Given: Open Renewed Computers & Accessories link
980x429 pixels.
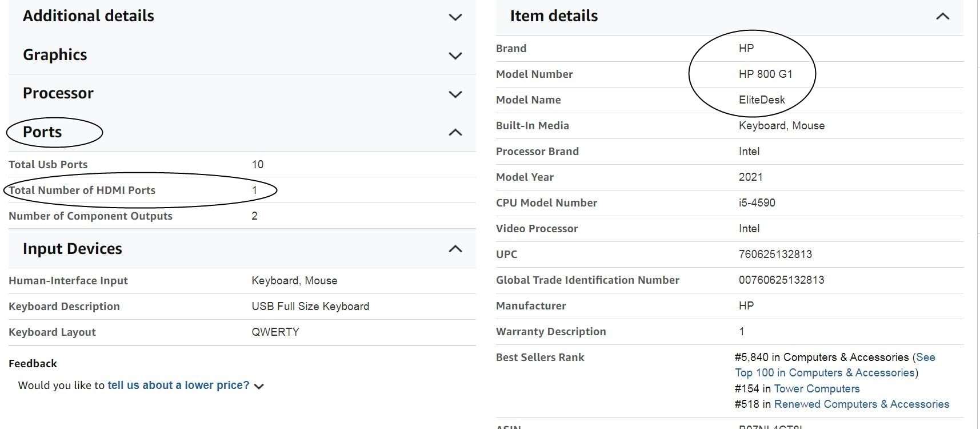Looking at the screenshot, I should point(861,404).
